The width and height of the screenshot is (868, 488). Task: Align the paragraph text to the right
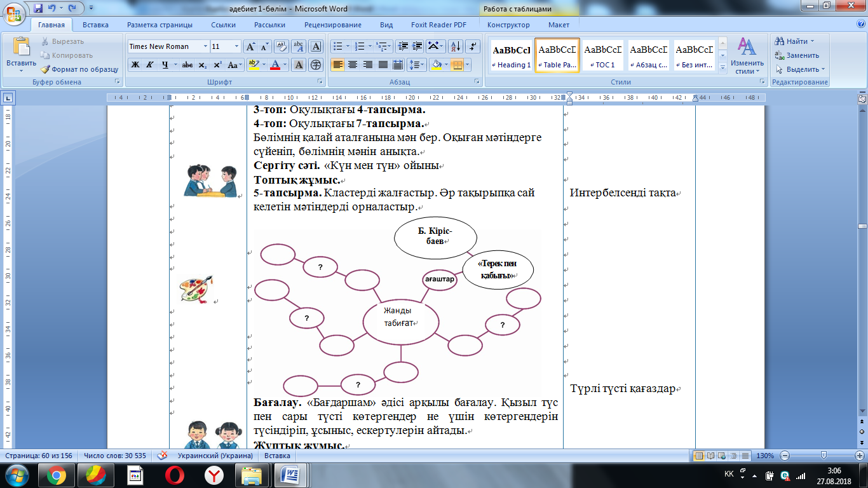coord(367,65)
